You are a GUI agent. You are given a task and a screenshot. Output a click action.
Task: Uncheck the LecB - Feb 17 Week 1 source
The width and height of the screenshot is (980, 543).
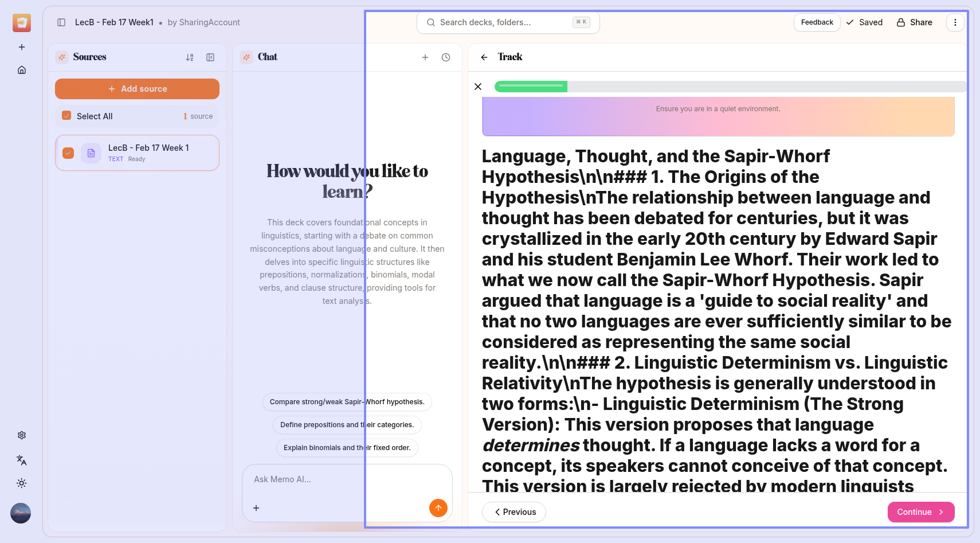(68, 153)
